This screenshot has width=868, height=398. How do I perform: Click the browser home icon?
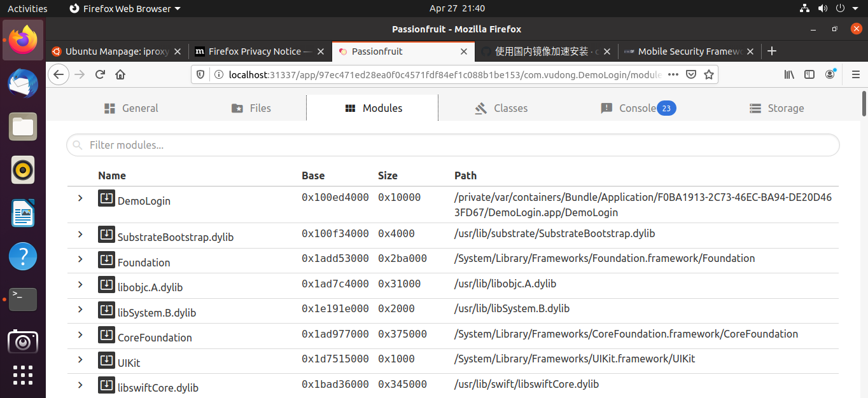[x=120, y=74]
